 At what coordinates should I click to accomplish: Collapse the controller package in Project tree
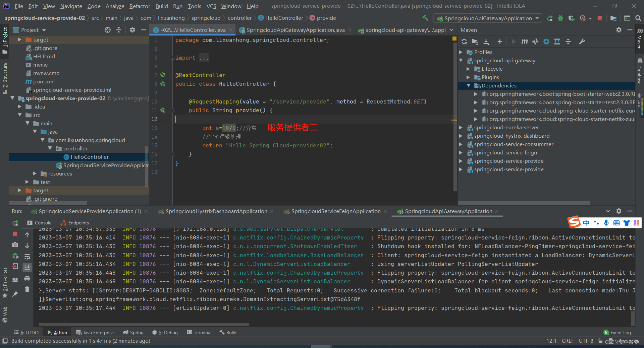point(50,148)
